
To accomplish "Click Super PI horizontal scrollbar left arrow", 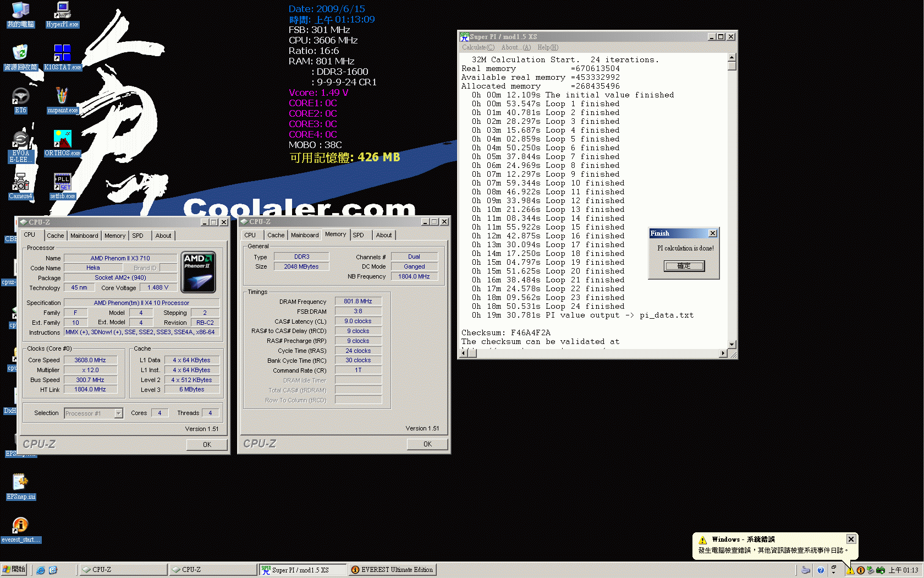I will pos(464,353).
